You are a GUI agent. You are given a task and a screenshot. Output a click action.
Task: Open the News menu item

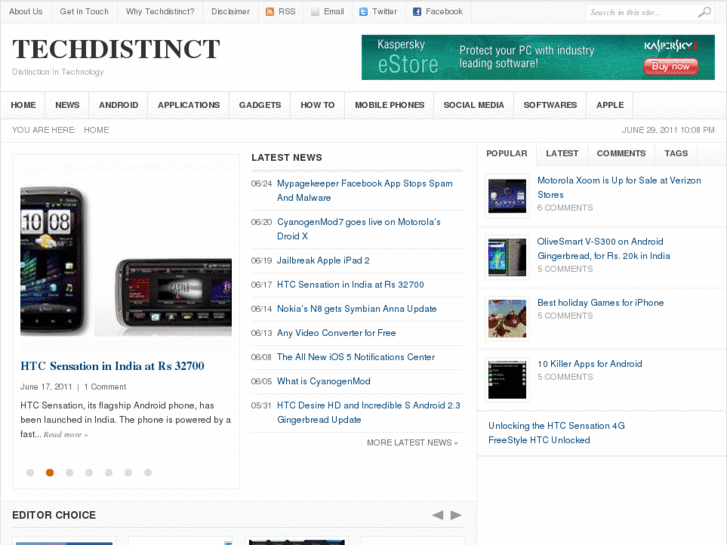click(67, 105)
